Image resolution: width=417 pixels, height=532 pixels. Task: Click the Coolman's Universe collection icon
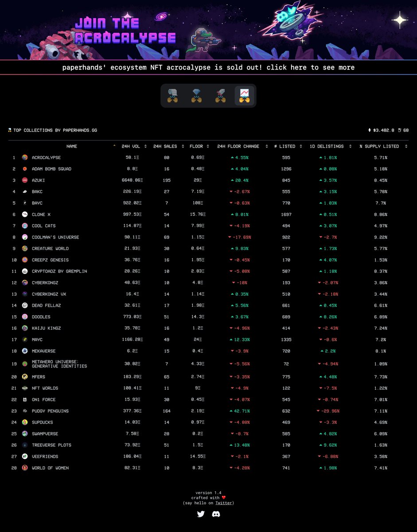pos(25,237)
